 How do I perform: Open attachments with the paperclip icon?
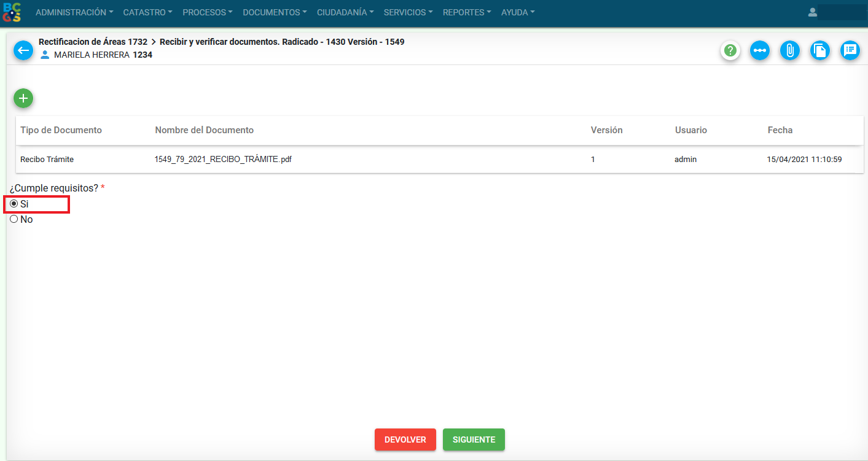(x=790, y=50)
